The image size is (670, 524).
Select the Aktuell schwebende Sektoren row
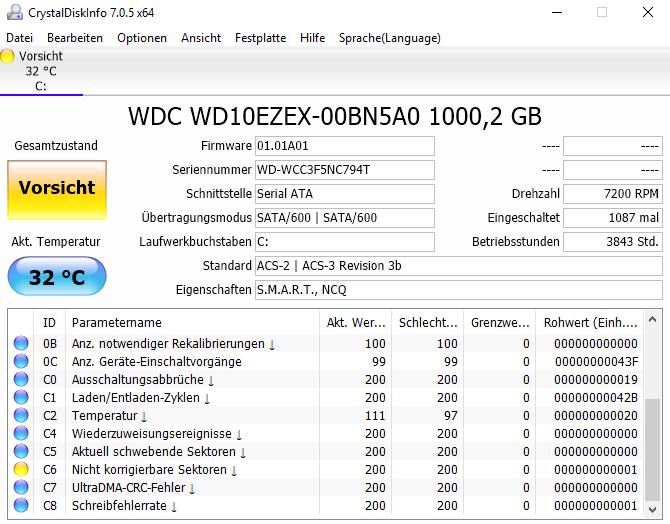pyautogui.click(x=326, y=451)
